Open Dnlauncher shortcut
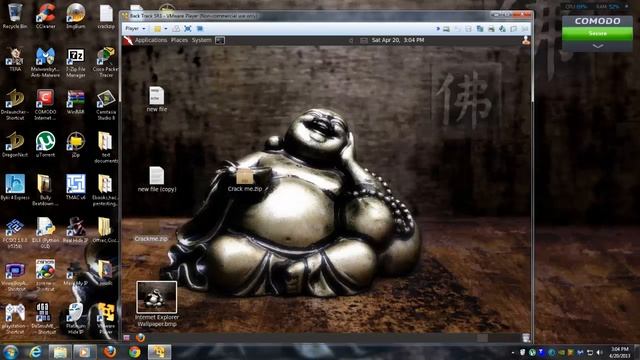This screenshot has height=360, width=640. [15, 105]
